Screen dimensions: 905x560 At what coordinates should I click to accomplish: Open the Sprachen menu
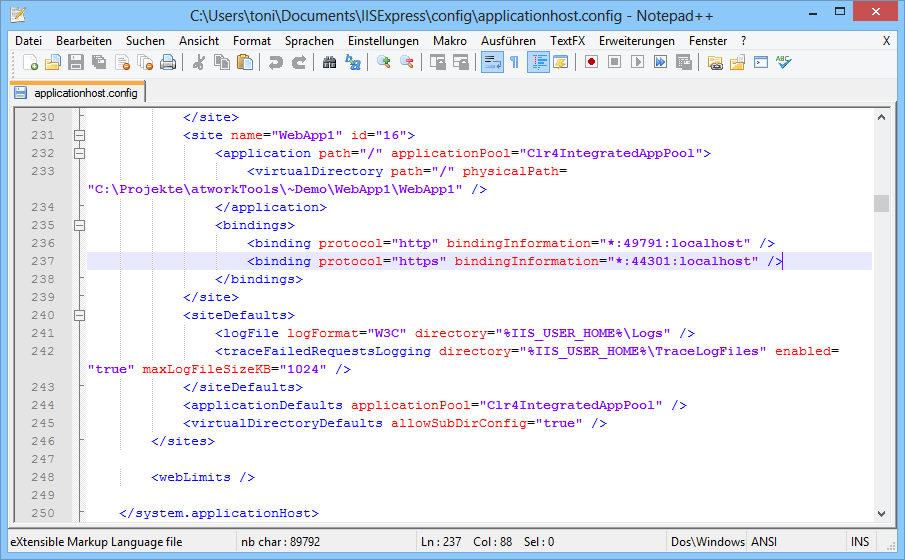pos(309,41)
